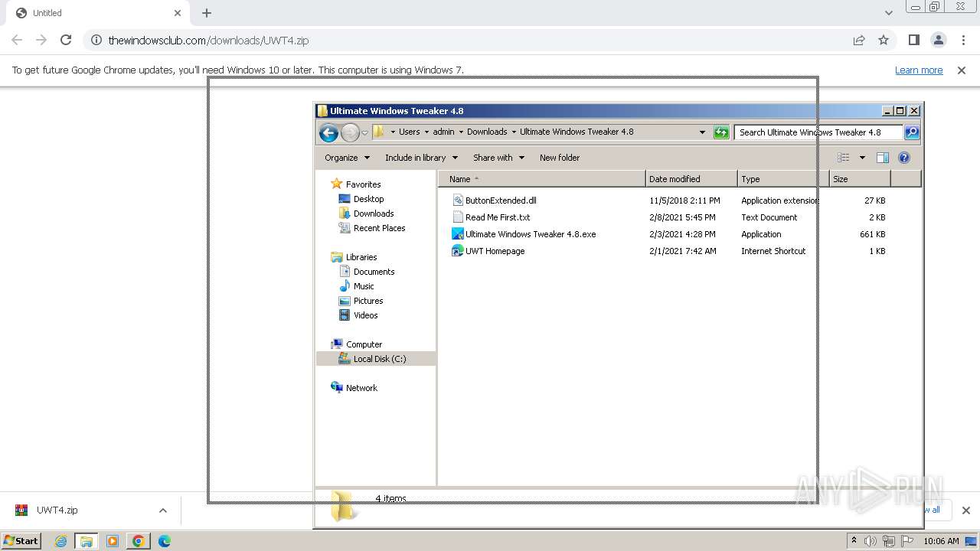Open Explorer help question-mark icon
980x551 pixels.
click(904, 158)
